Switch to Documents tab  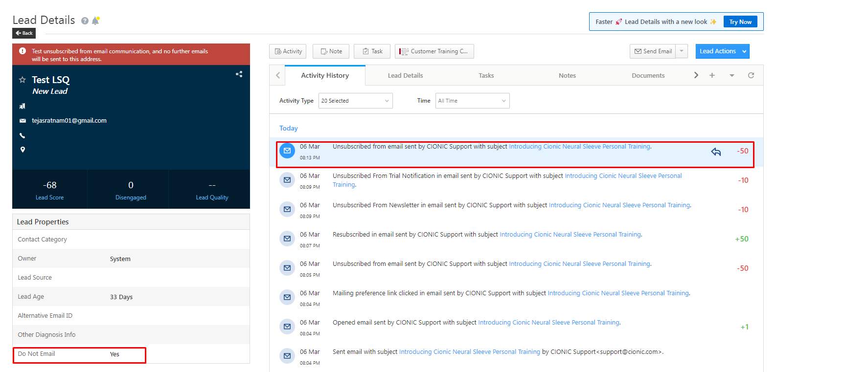tap(648, 75)
